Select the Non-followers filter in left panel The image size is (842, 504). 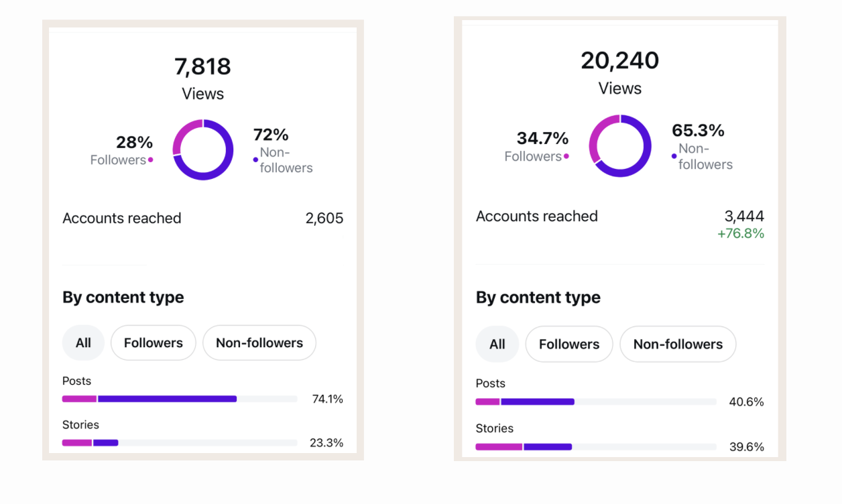pos(259,343)
